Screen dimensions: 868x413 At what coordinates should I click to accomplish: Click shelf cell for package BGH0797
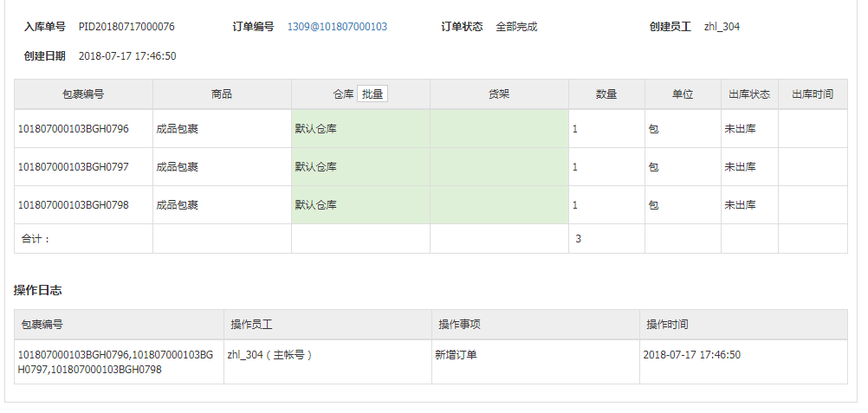point(499,166)
